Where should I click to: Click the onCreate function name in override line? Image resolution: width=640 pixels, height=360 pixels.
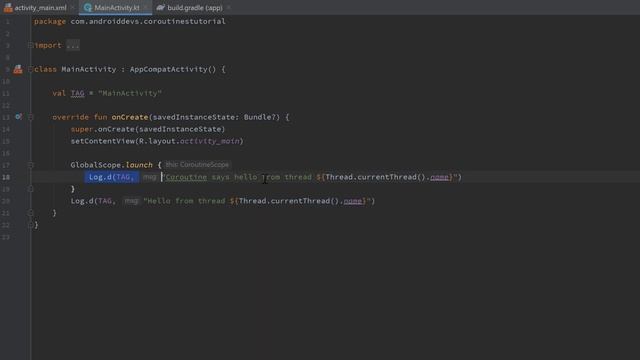click(x=130, y=117)
